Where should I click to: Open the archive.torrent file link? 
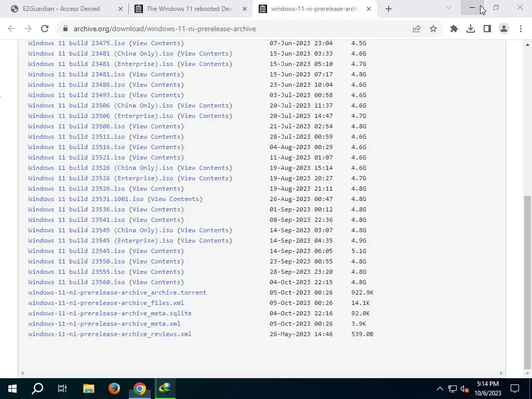117,292
